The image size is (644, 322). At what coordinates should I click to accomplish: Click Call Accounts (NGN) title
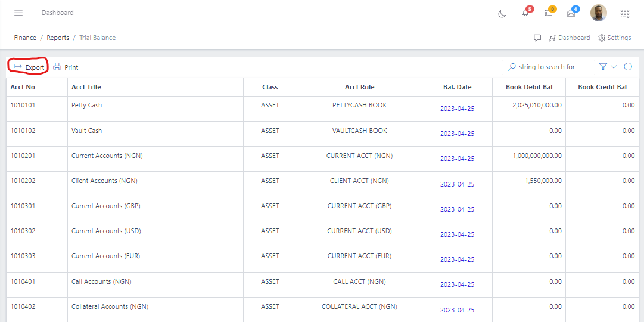point(101,281)
